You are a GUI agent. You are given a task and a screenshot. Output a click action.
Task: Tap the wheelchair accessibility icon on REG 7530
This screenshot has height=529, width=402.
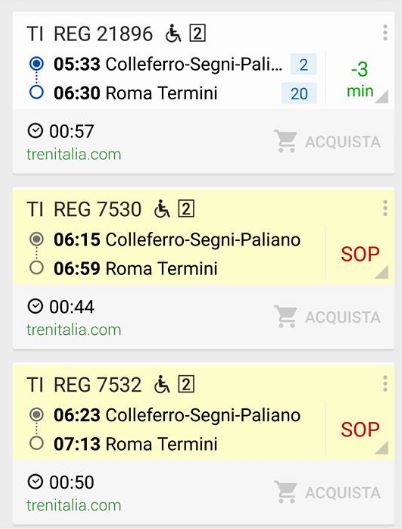pos(162,209)
